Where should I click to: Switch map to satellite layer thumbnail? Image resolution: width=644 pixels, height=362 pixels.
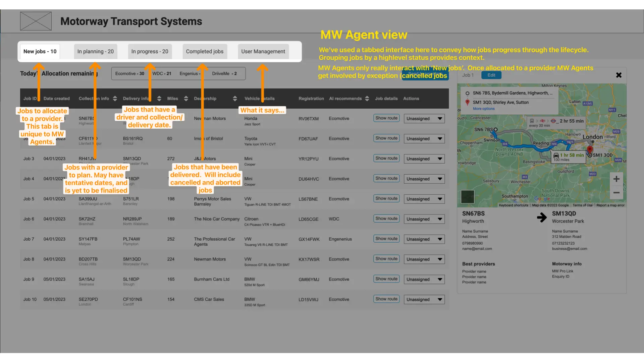[x=468, y=197]
